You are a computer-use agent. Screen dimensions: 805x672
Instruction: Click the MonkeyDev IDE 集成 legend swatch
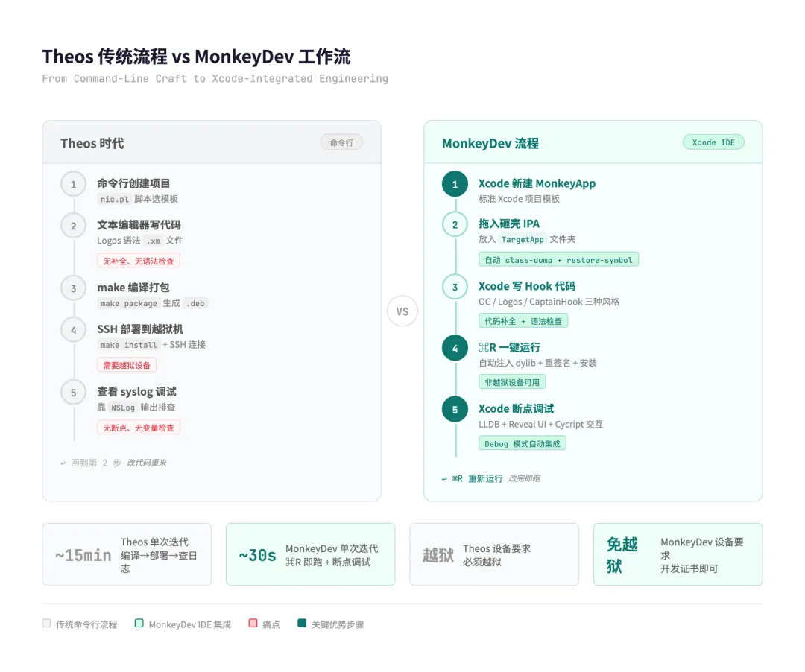pos(139,624)
